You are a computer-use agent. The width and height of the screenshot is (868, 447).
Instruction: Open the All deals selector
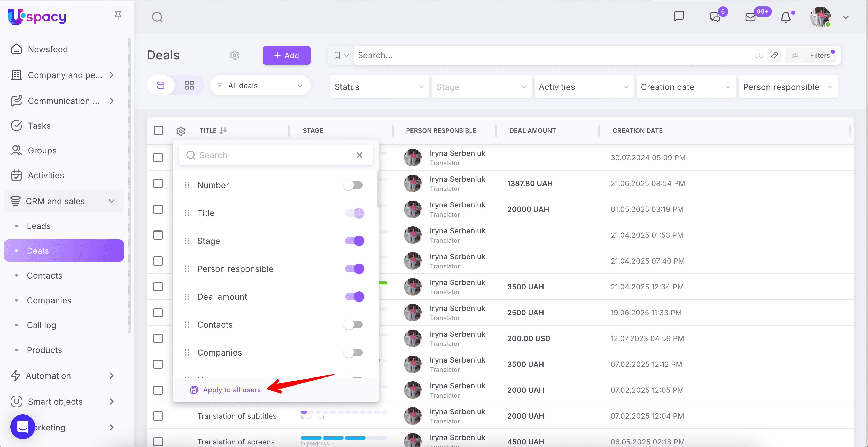click(x=260, y=85)
